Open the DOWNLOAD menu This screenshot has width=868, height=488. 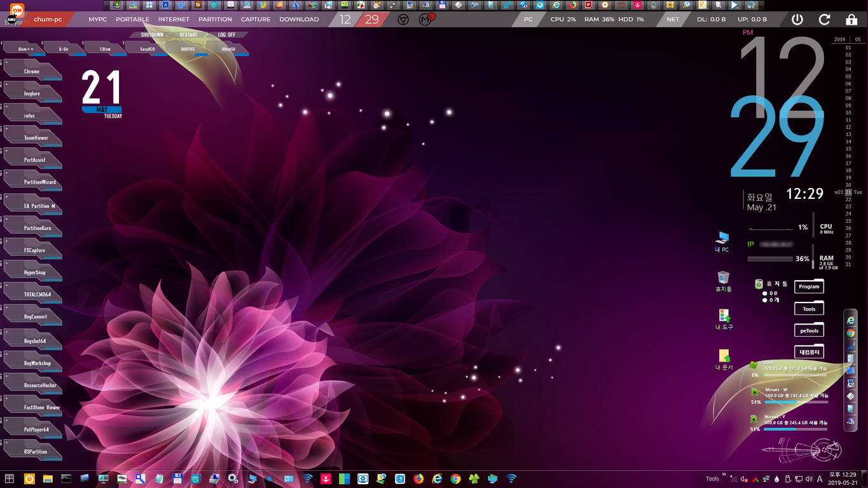point(299,19)
